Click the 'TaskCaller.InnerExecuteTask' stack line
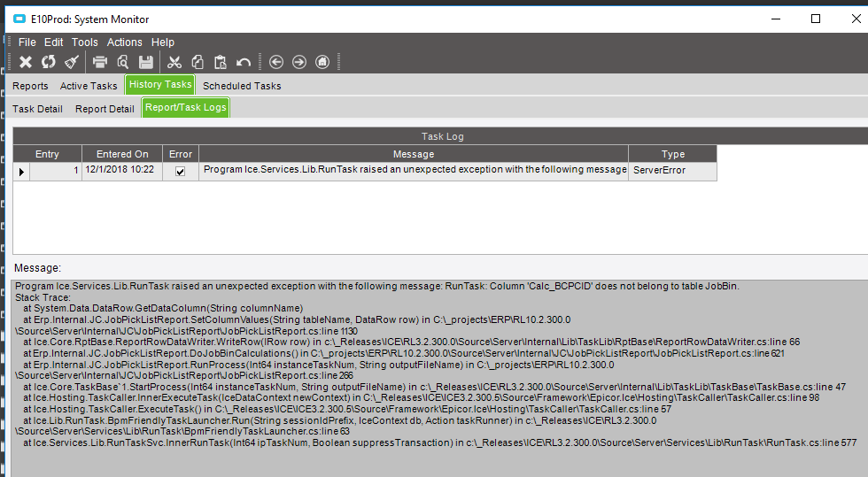868x477 pixels. click(422, 398)
